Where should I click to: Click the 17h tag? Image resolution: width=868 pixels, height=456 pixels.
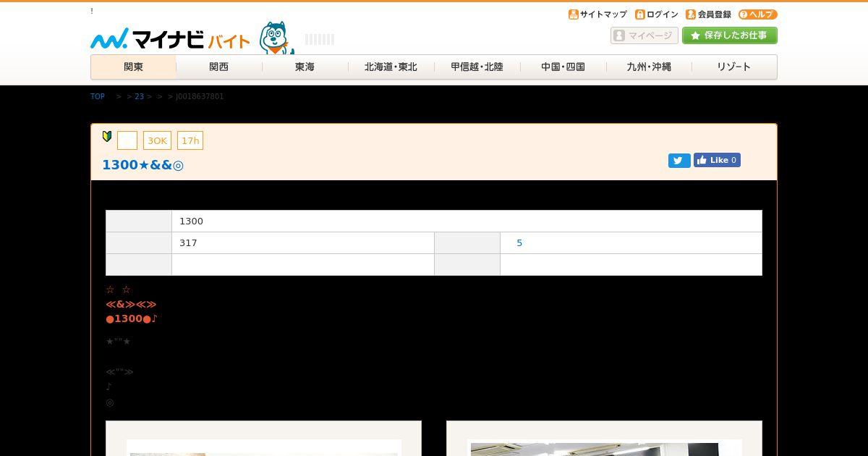[x=190, y=140]
